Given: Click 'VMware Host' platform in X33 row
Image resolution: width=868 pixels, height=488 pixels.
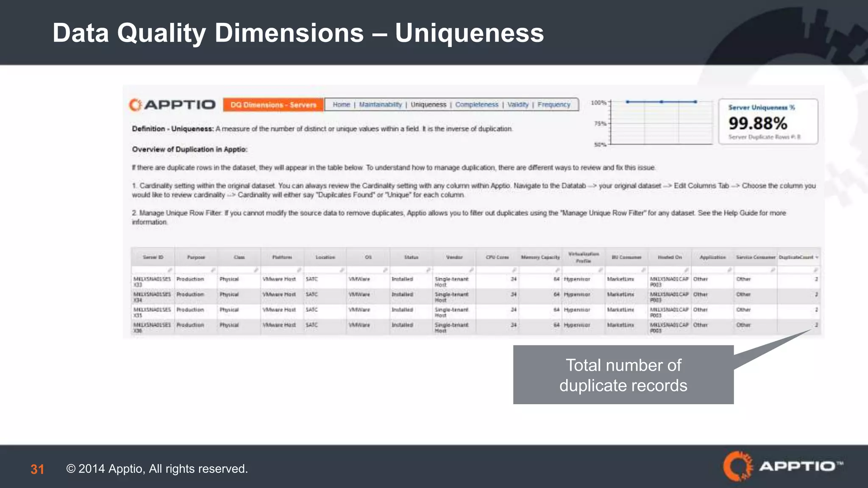Looking at the screenshot, I should pyautogui.click(x=279, y=279).
